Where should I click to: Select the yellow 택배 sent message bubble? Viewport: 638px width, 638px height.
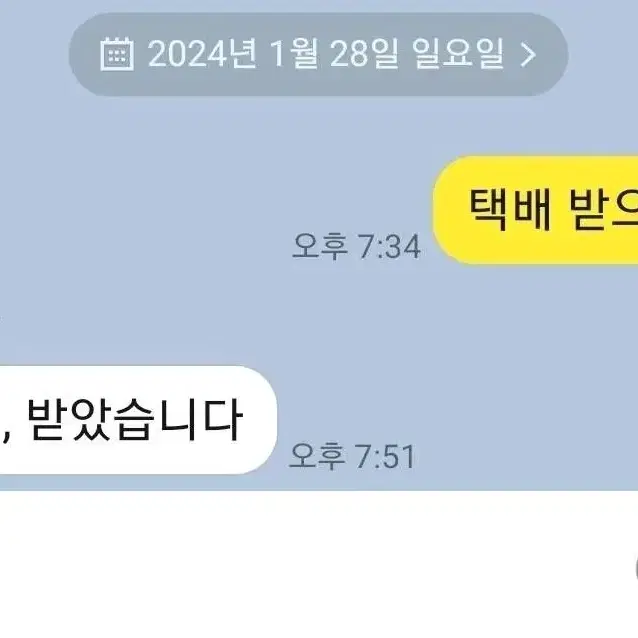(x=535, y=210)
